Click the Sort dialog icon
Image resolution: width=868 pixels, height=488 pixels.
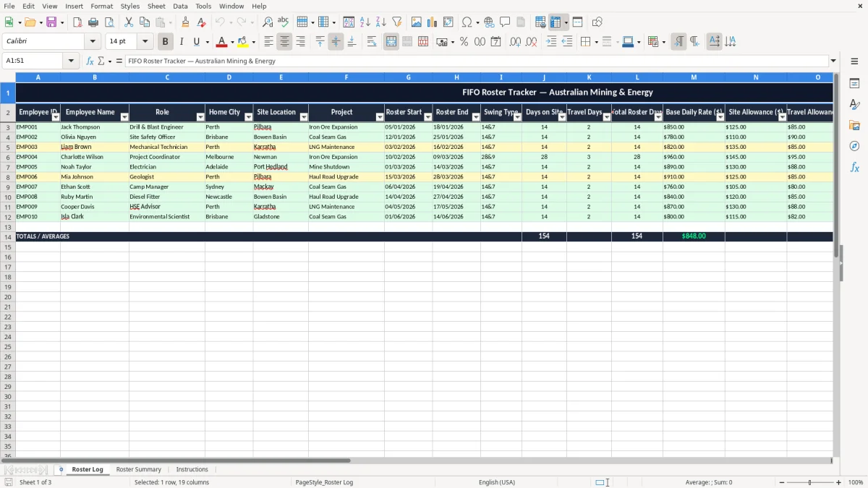349,22
